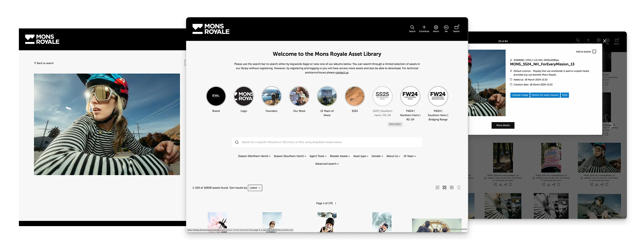Switch to masonry layout view icon
This screenshot has height=249, width=644.
(x=437, y=188)
